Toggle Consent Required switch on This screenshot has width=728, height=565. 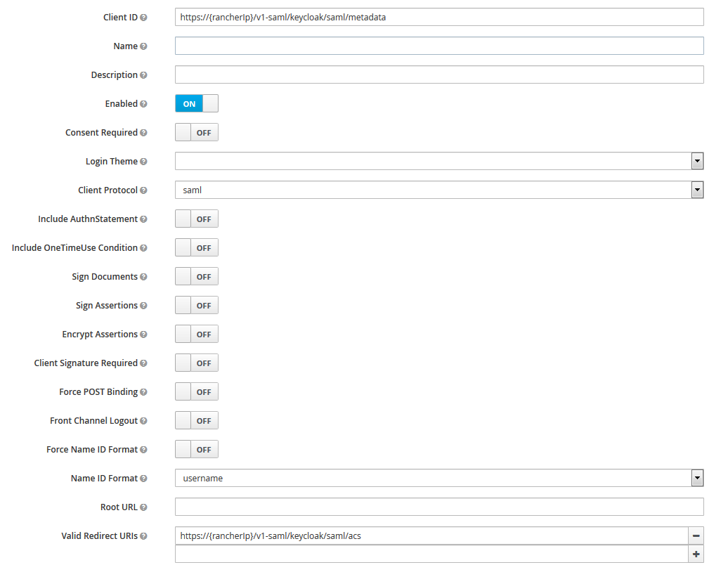pyautogui.click(x=196, y=132)
